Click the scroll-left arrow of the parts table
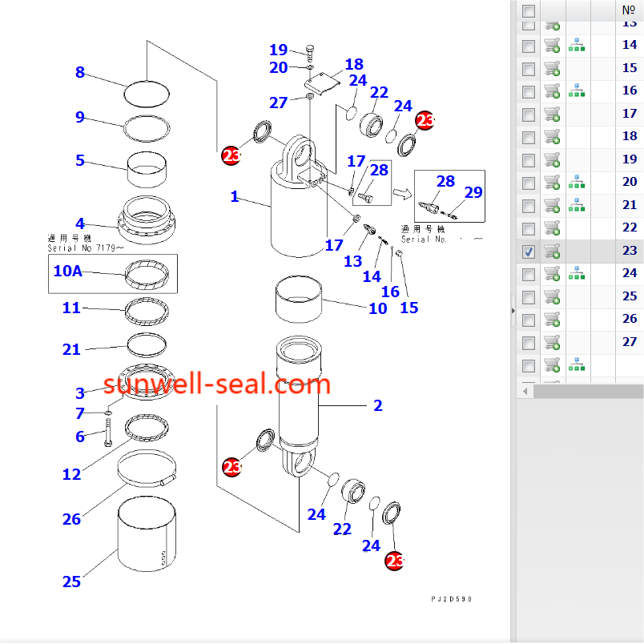Viewport: 644px width, 644px height. coord(525,392)
